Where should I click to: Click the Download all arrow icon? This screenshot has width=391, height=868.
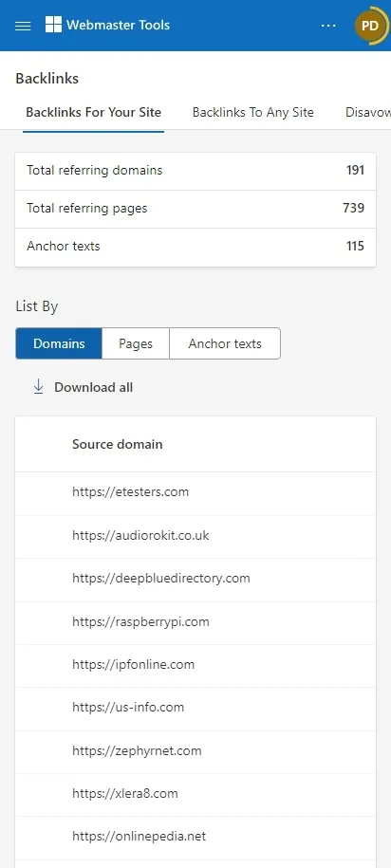[x=38, y=387]
